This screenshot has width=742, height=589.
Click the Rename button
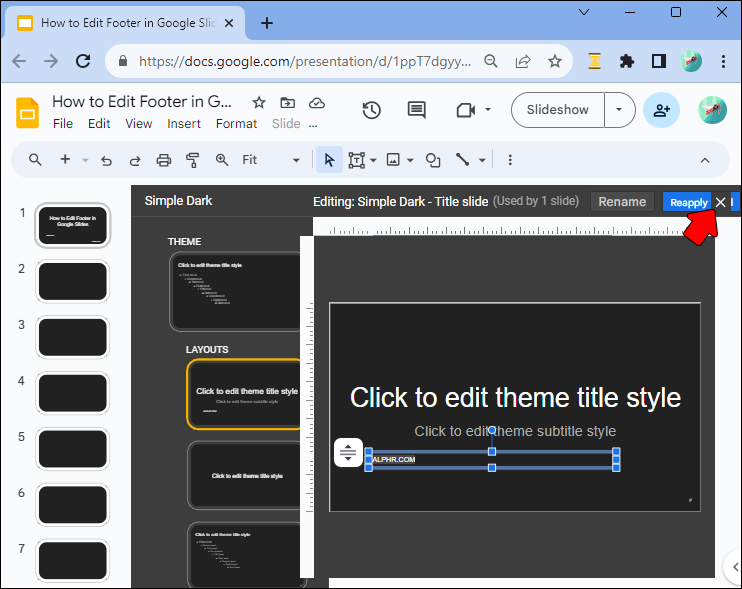(x=622, y=202)
